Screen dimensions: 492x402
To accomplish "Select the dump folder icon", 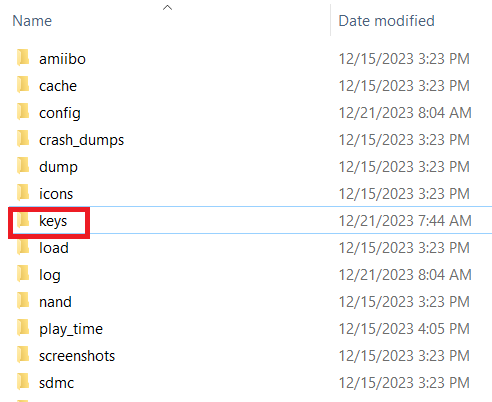I will (x=23, y=165).
